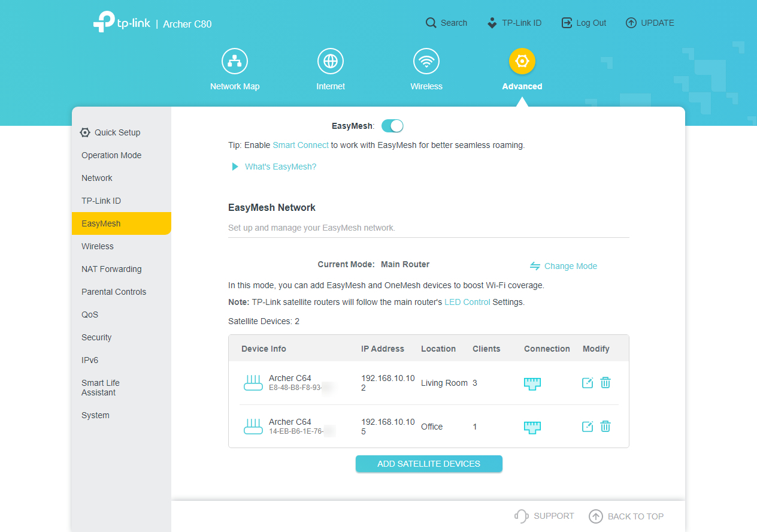
Task: Expand What's EasyMesh? section
Action: click(274, 167)
